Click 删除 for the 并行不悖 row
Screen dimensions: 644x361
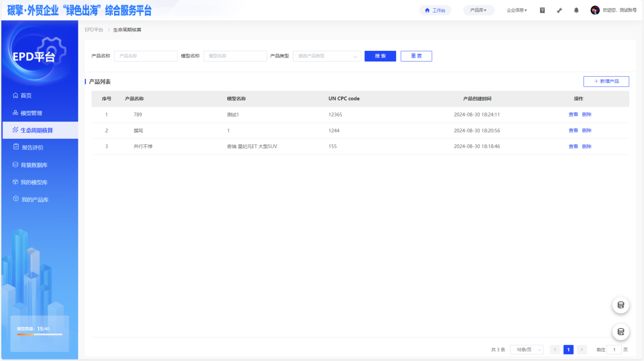(586, 146)
